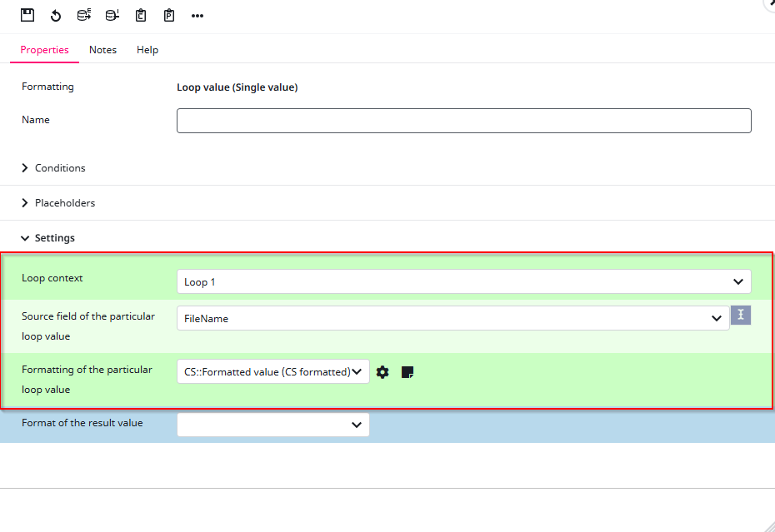Click the database export (E) icon

tap(84, 15)
